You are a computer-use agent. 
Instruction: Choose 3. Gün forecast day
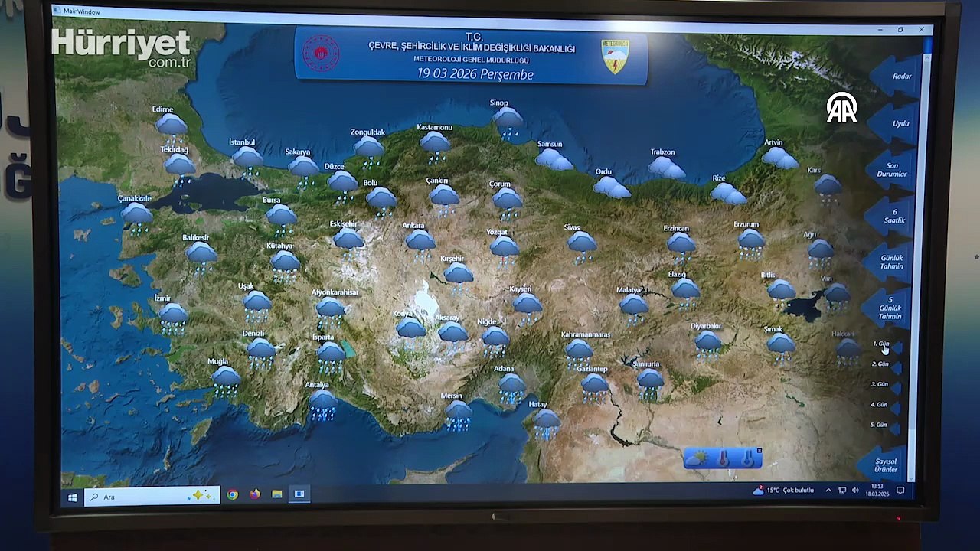point(885,385)
